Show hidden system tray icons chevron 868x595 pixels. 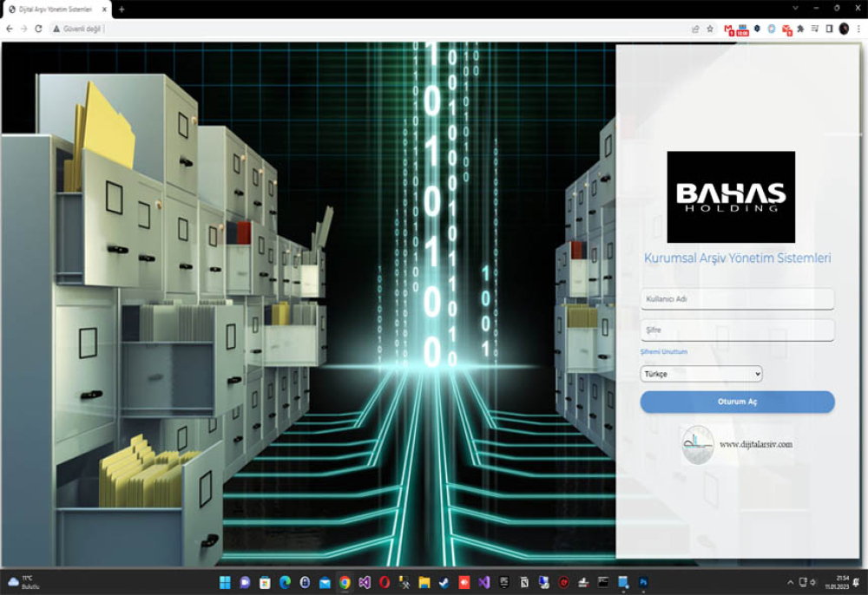pos(790,582)
